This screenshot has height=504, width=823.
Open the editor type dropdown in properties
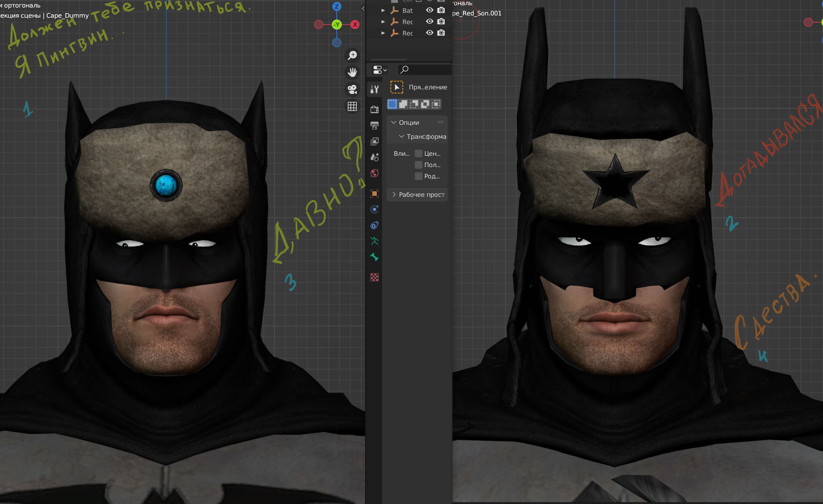[x=380, y=70]
